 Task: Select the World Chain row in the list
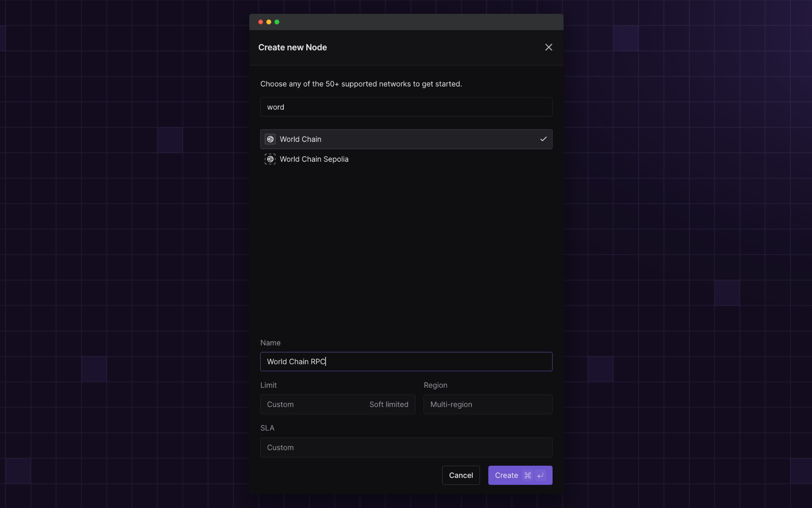tap(406, 139)
